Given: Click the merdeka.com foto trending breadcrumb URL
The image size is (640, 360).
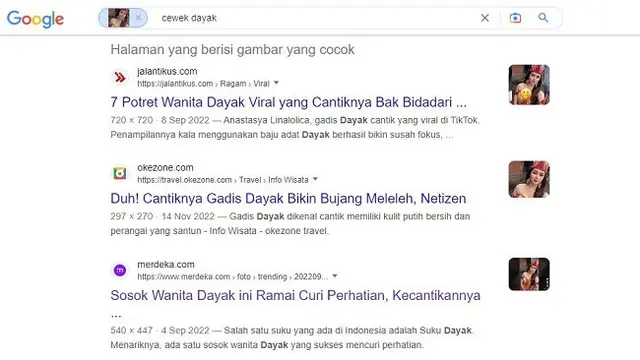Looking at the screenshot, I should (x=232, y=276).
